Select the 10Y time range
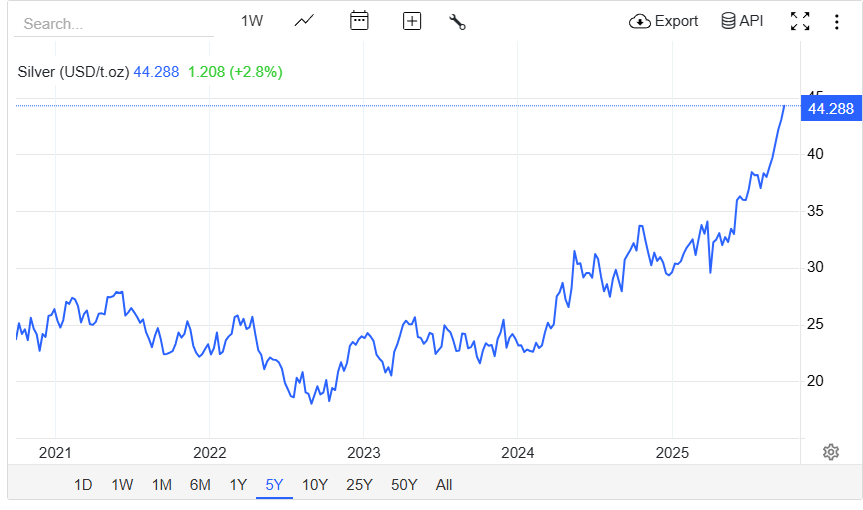This screenshot has width=863, height=510. point(315,485)
